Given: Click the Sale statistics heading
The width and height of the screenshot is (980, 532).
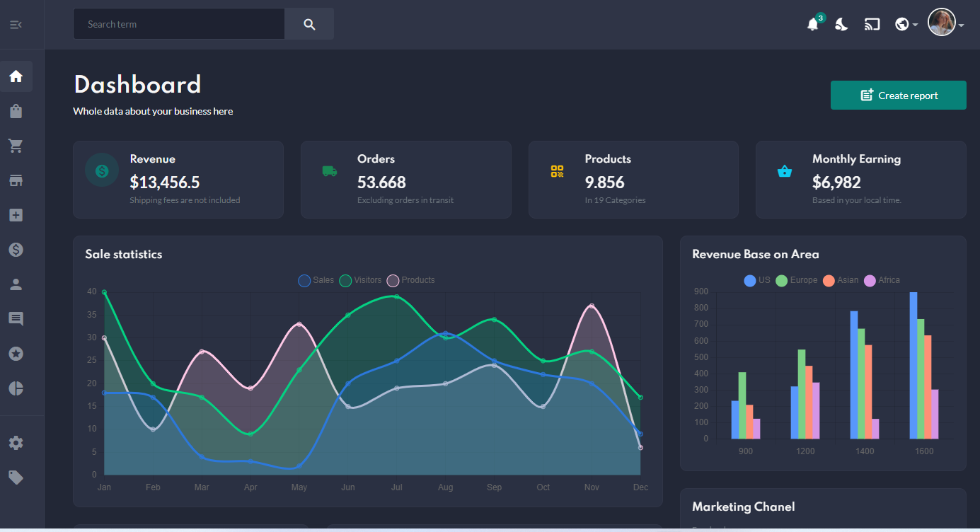Looking at the screenshot, I should pyautogui.click(x=124, y=254).
